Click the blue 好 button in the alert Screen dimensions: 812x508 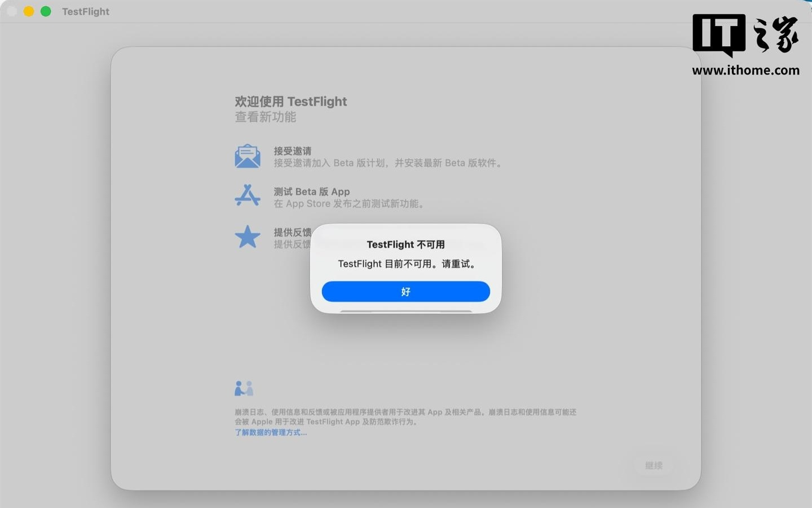405,292
